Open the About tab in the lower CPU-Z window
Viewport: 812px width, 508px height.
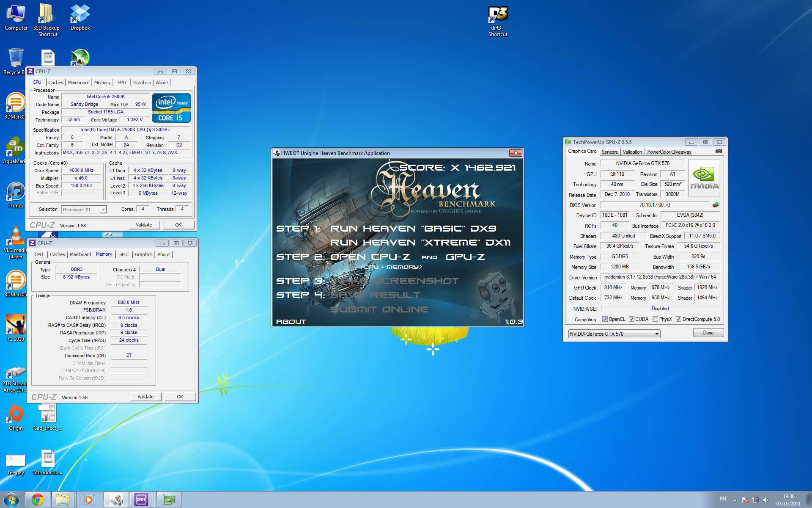point(164,254)
